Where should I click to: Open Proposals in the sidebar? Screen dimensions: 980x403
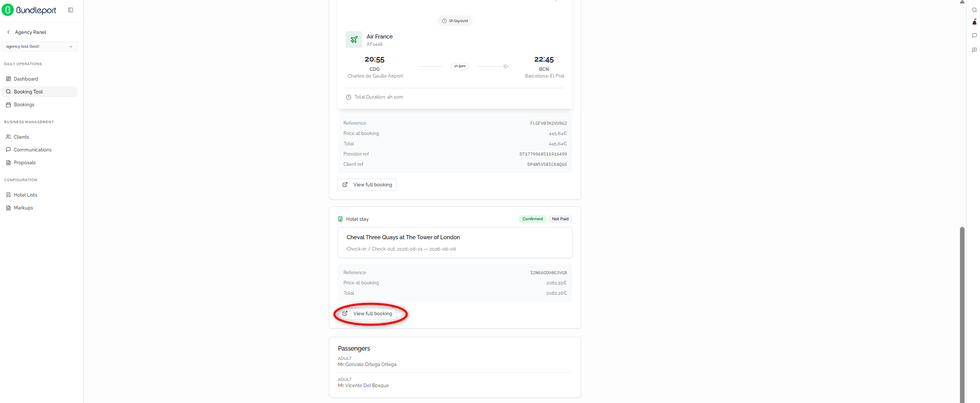40,163
